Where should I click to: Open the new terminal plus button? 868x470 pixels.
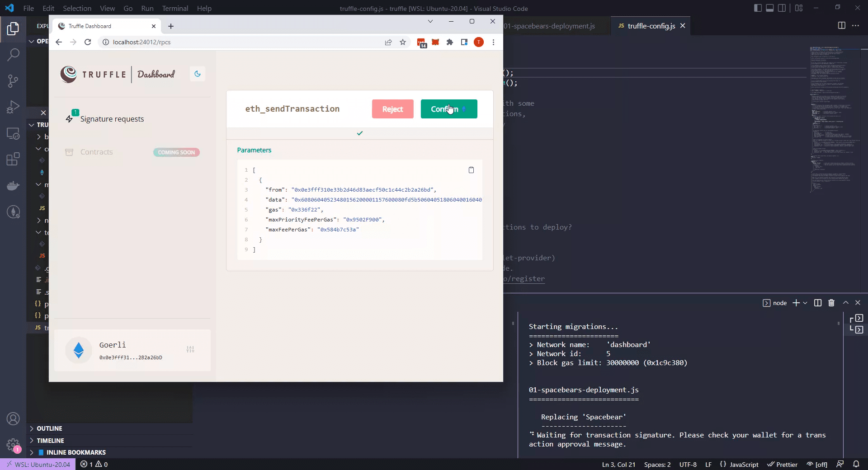click(796, 303)
